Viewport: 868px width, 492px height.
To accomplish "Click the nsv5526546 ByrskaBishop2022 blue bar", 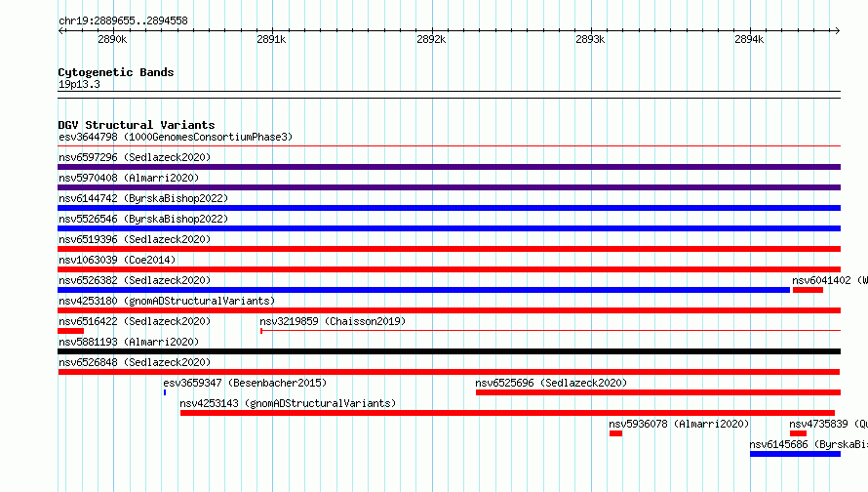I will [449, 228].
